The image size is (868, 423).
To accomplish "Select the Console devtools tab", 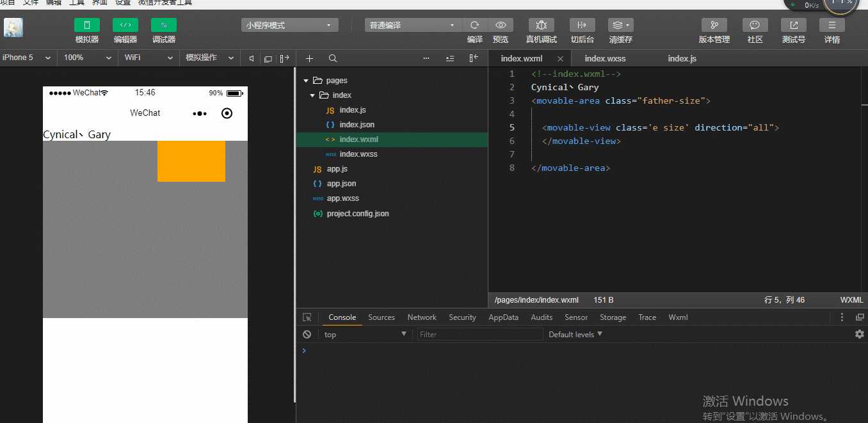I will pos(342,317).
